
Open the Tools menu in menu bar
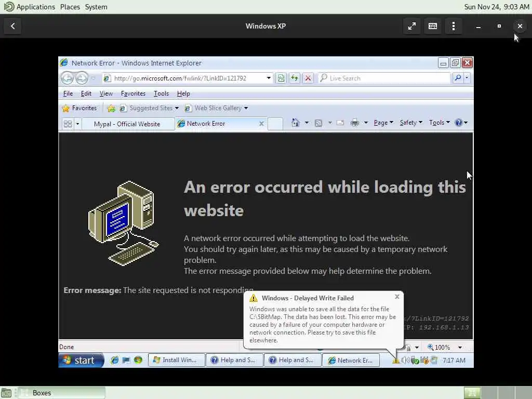pos(161,94)
